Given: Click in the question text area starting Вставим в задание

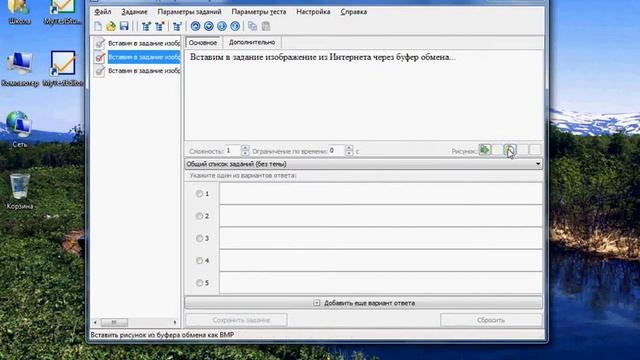Looking at the screenshot, I should click(x=364, y=95).
